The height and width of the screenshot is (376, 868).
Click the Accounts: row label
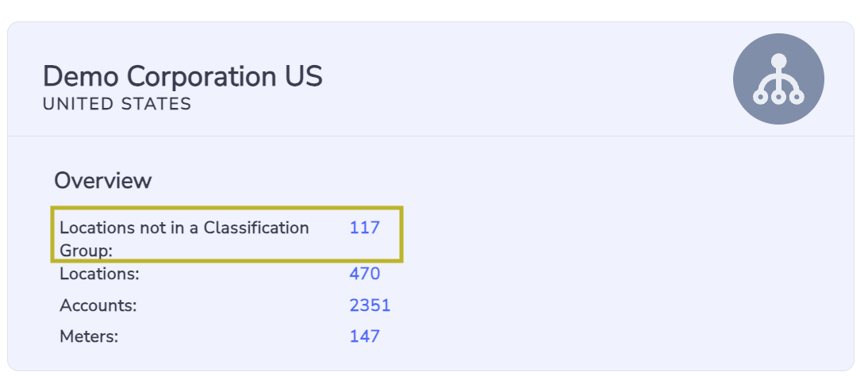[98, 305]
